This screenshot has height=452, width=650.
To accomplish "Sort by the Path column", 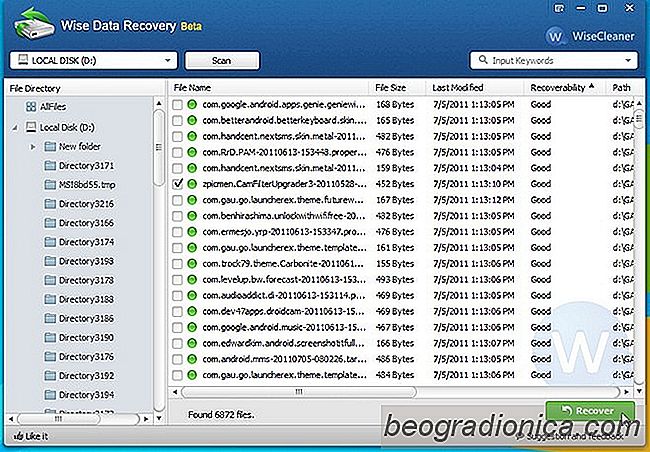I will point(626,87).
